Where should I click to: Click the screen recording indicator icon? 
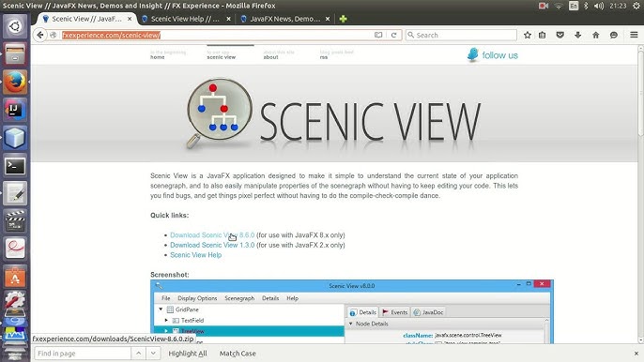544,6
